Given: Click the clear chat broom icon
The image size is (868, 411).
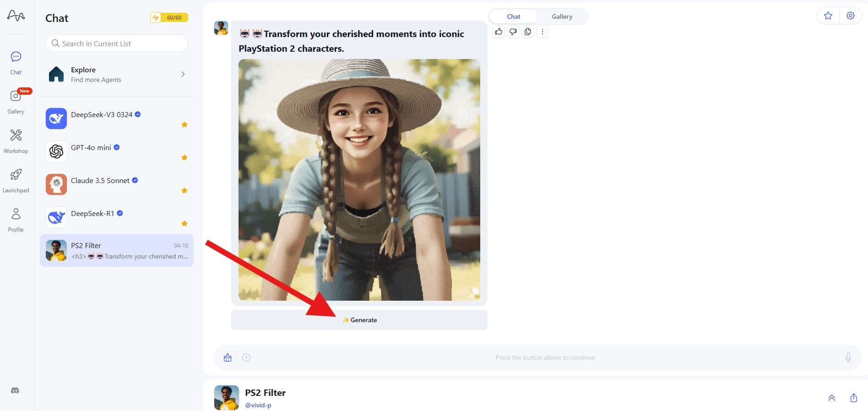Looking at the screenshot, I should point(228,357).
